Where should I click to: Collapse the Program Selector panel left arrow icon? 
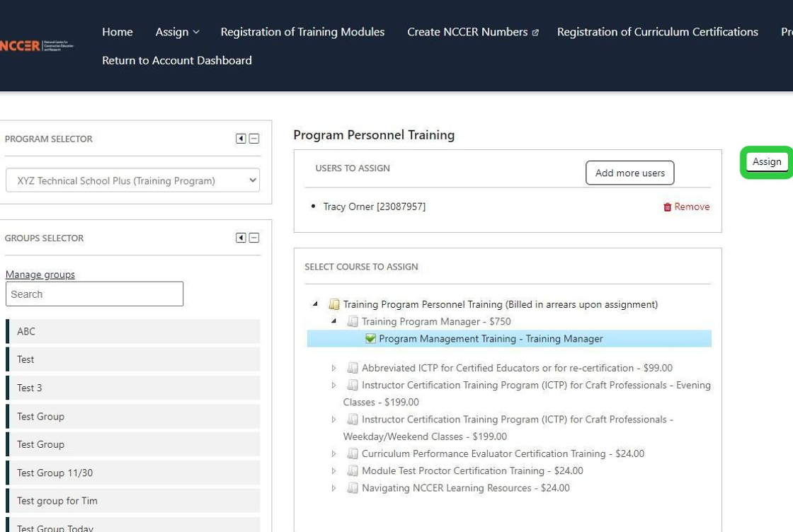241,139
